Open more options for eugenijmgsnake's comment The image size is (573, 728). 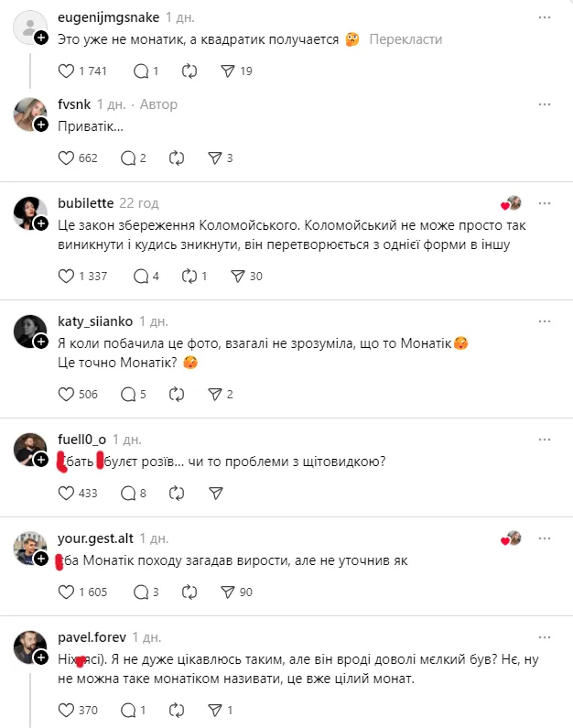[546, 17]
